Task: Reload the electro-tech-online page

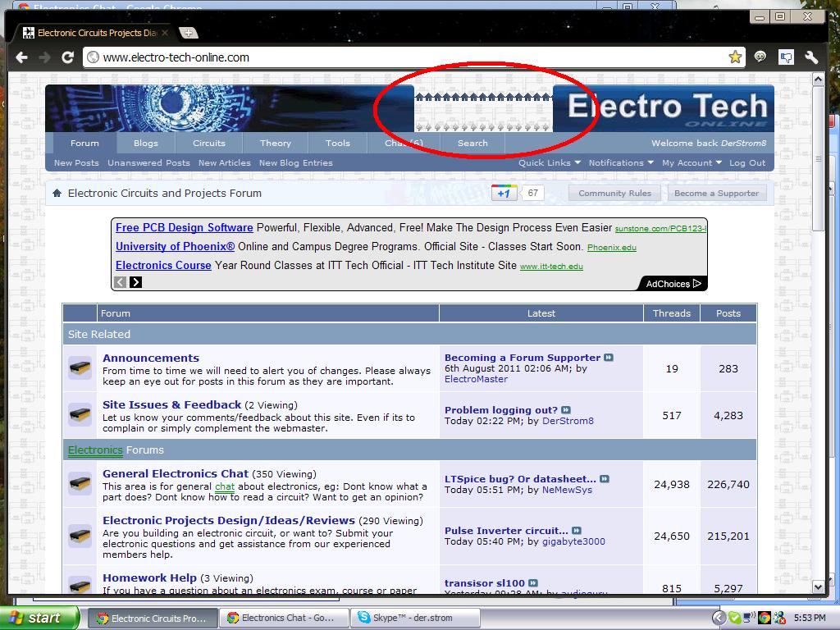Action: tap(67, 57)
